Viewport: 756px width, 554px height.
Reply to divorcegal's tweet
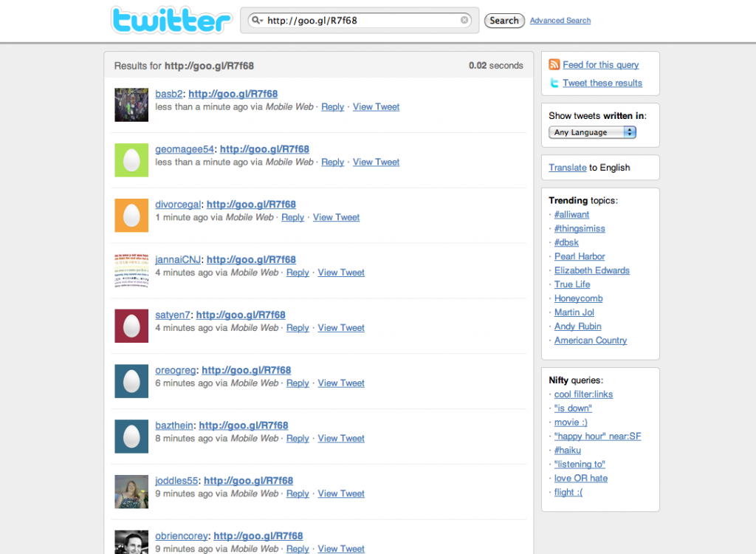pos(292,217)
